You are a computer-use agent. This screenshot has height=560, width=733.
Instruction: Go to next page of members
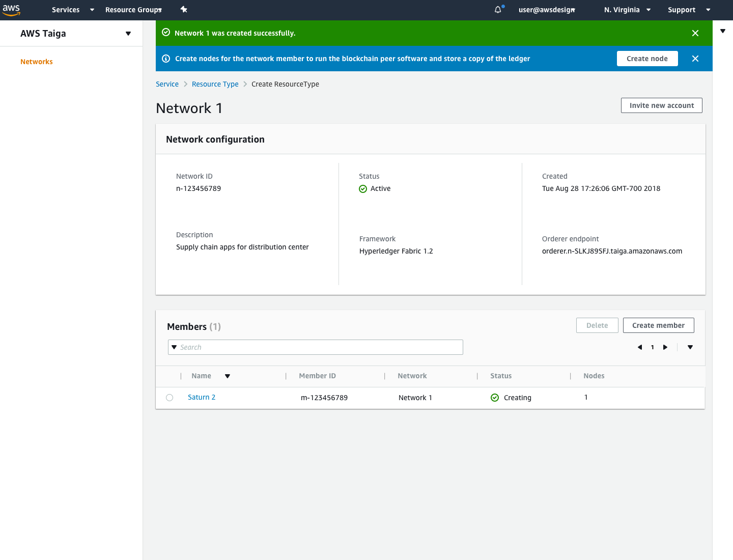pos(665,347)
